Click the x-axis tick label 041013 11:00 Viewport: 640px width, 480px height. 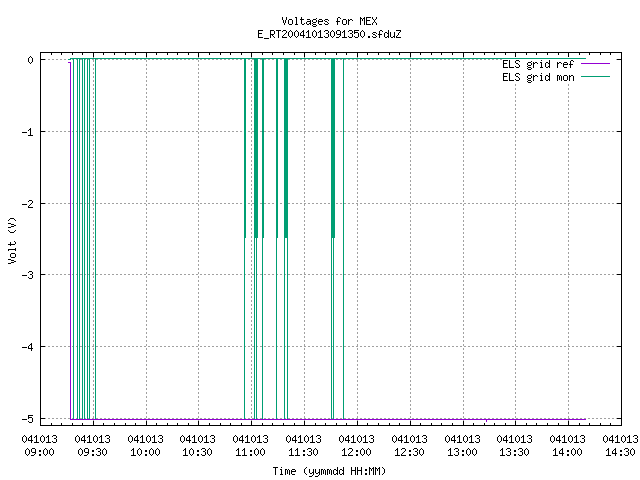(251, 445)
